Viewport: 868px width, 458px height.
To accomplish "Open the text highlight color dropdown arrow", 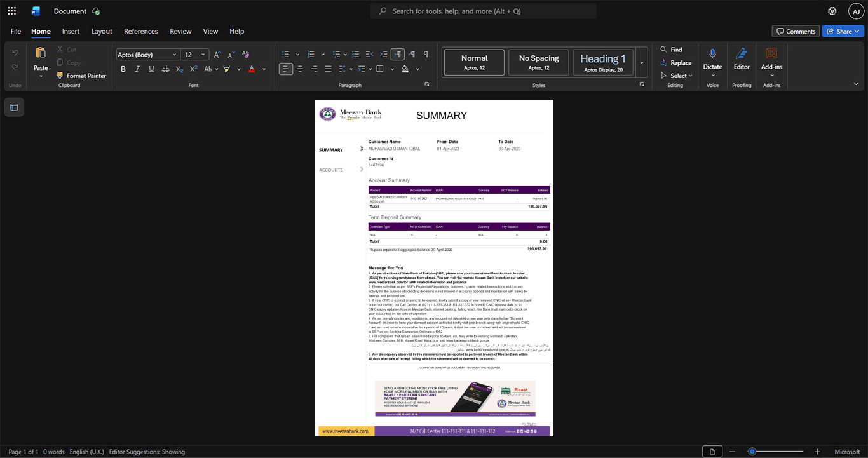I will point(239,69).
